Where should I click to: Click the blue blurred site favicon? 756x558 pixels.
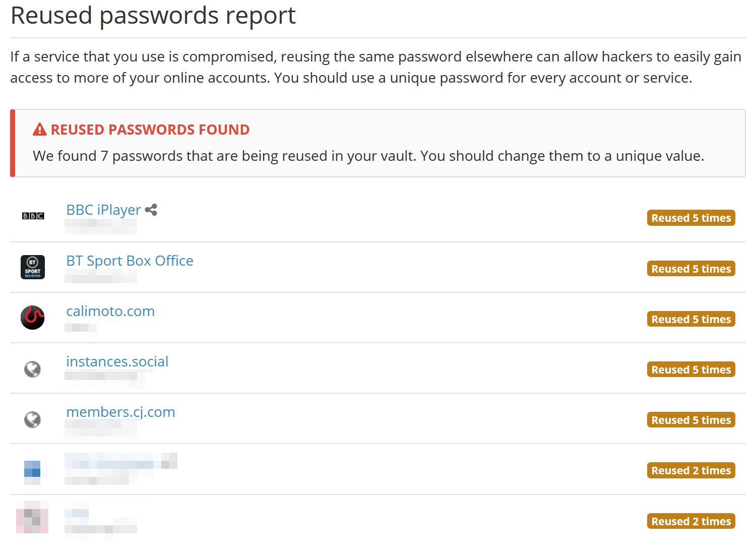(32, 469)
